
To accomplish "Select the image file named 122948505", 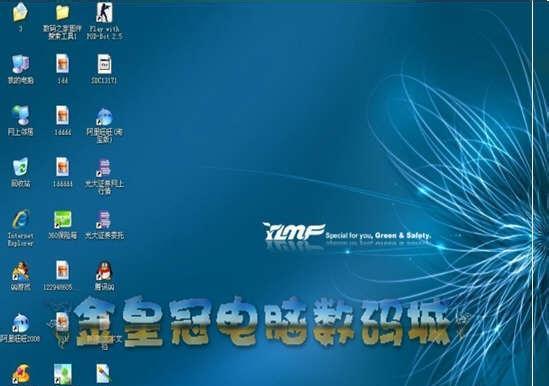I will pos(62,270).
